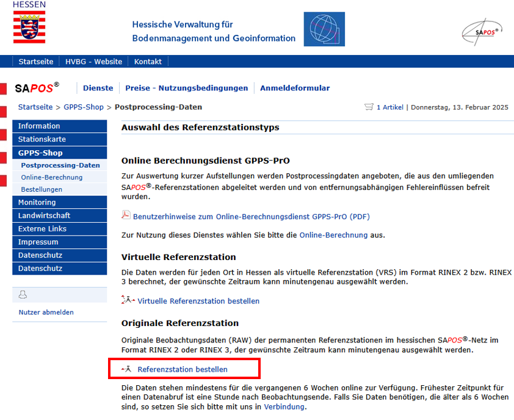This screenshot has width=514, height=420.
Task: Select Impressum in the sidebar
Action: (60, 242)
